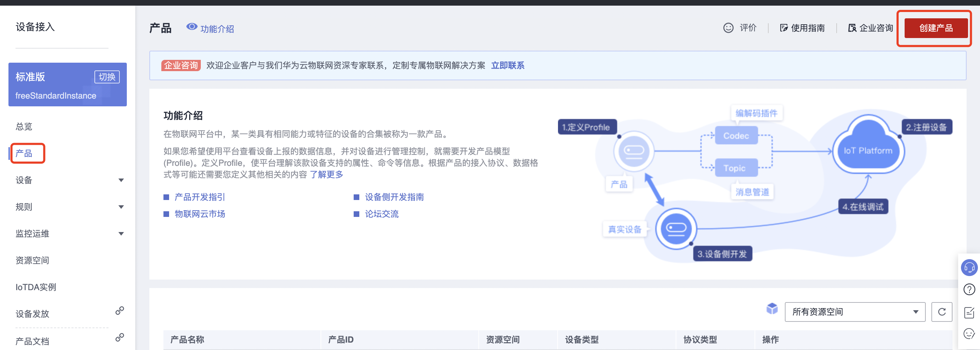
Task: Select the 企业咨询 enterprise consulting icon
Action: coord(852,27)
